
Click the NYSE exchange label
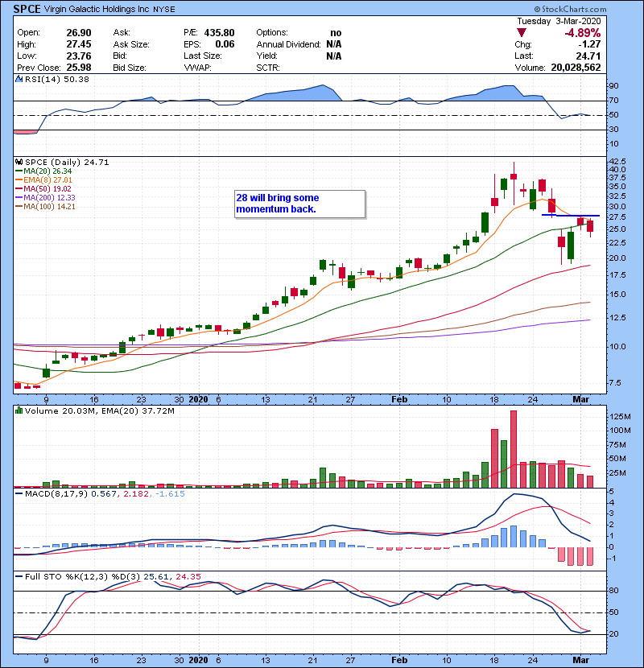tap(163, 10)
